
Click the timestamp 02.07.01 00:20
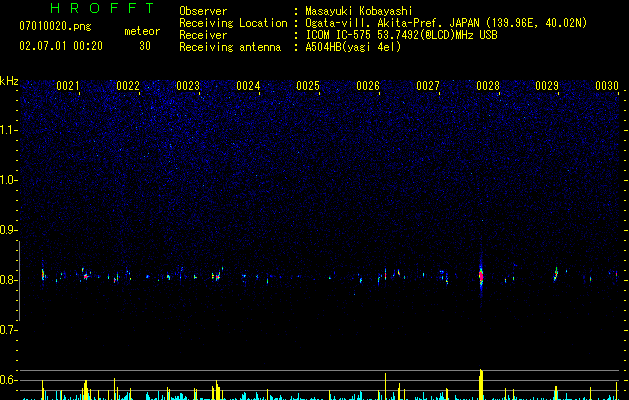(x=61, y=46)
